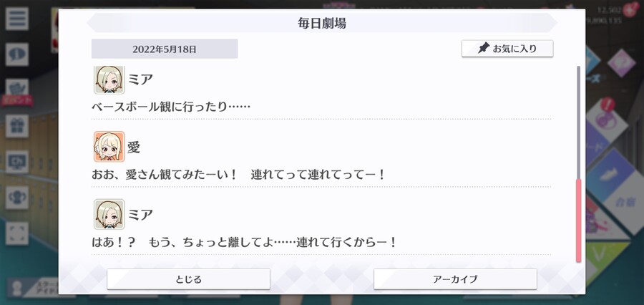Click the pink plus icon beside star count
Screen dimensions: 644x305
[x=630, y=9]
